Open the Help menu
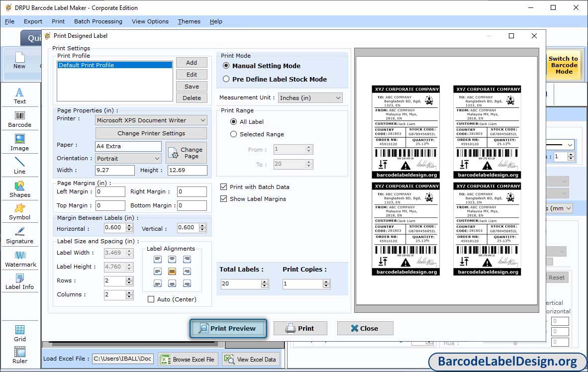Image resolution: width=588 pixels, height=372 pixels. (216, 21)
